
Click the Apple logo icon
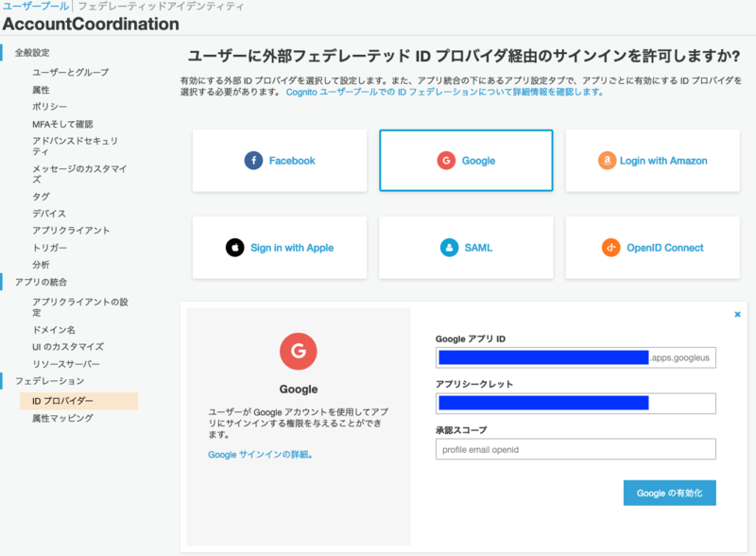tap(234, 248)
